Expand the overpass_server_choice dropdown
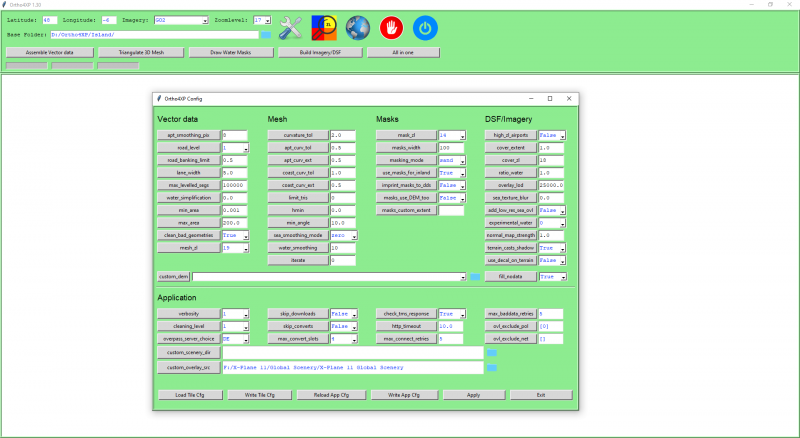Image resolution: width=800 pixels, height=438 pixels. point(246,339)
